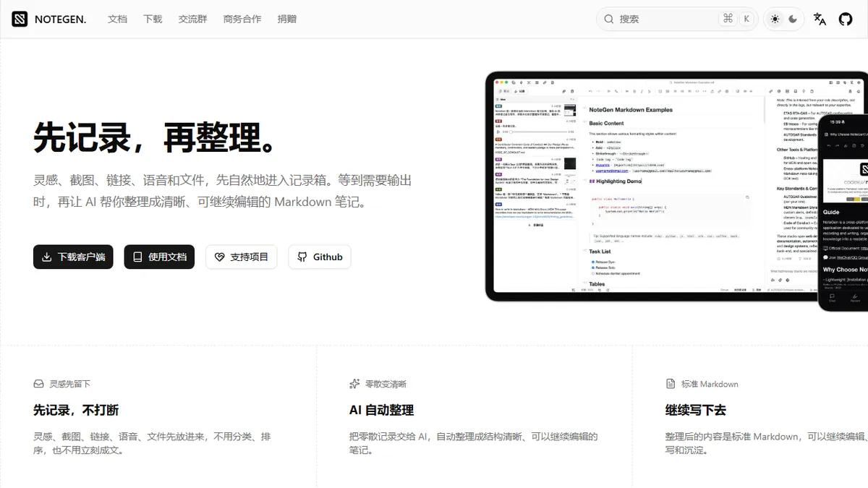868x488 pixels.
Task: Click the 继续写下去 card heading
Action: [x=696, y=410]
